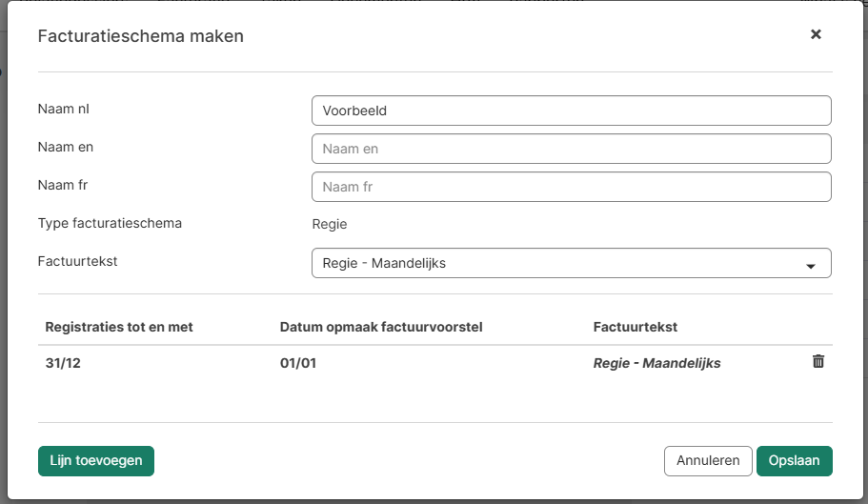Focus the Naam en text field
The image size is (868, 504).
571,149
